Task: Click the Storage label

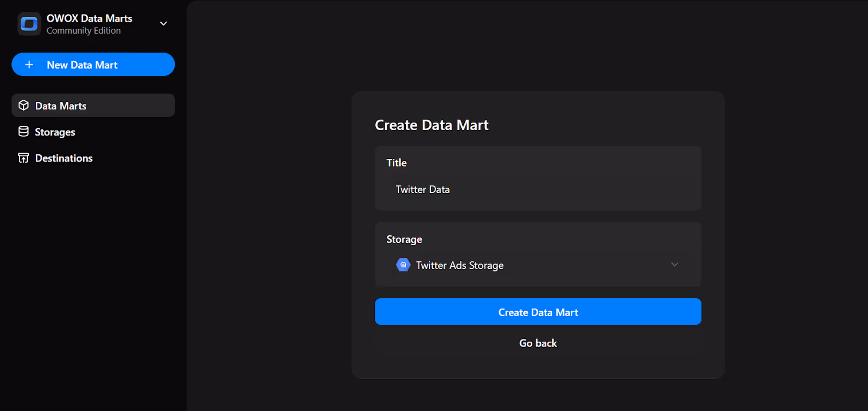Action: [404, 239]
